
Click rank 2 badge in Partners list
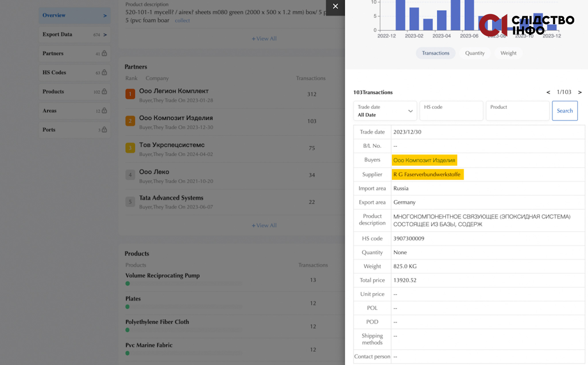pos(130,121)
